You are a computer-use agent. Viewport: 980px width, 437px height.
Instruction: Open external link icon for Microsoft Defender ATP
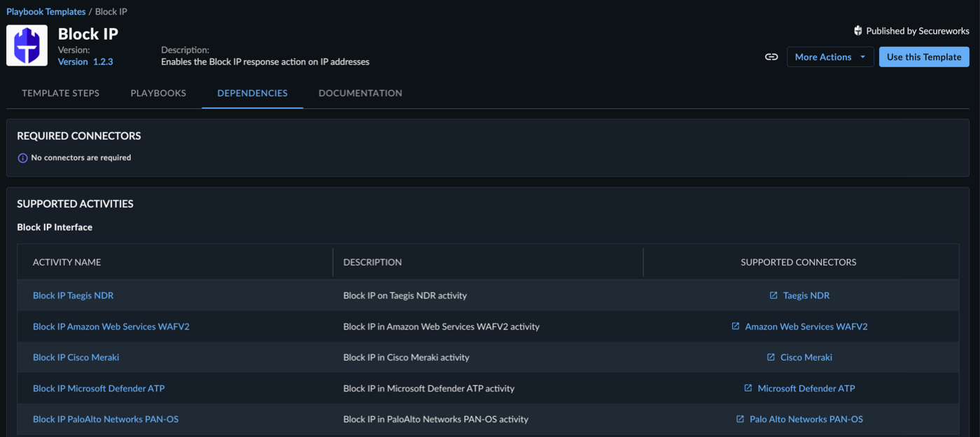point(748,388)
